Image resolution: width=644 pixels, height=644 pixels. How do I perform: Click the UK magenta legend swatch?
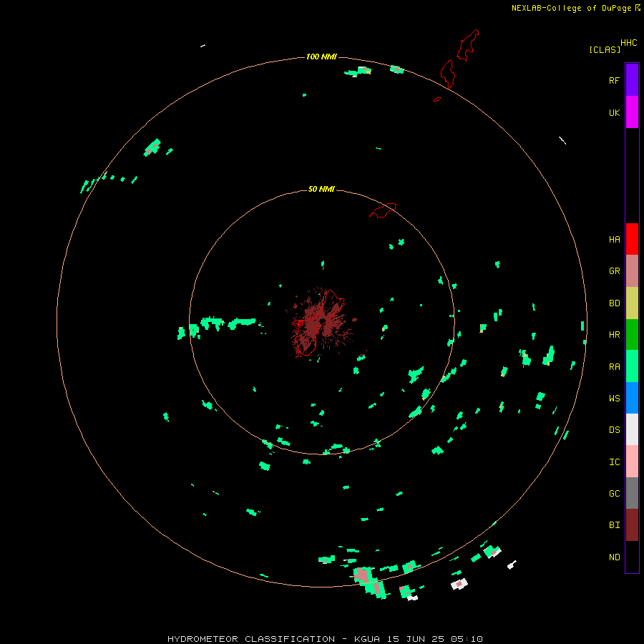(632, 112)
